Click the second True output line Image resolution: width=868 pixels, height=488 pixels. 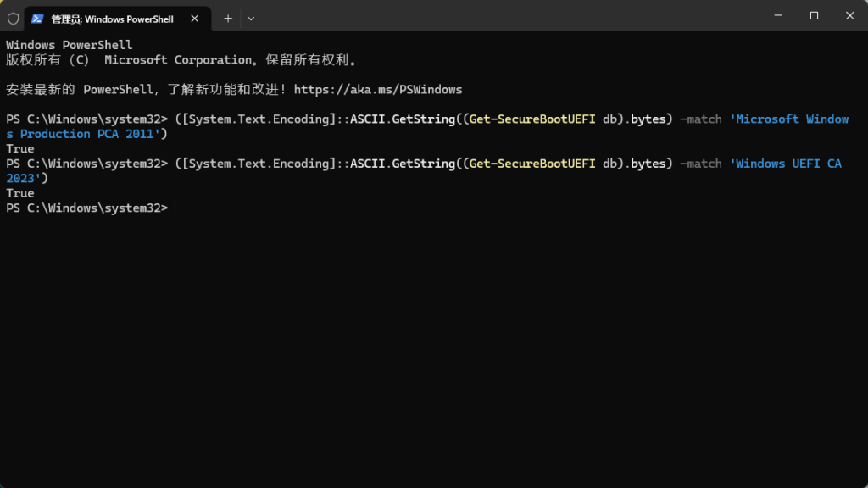(20, 193)
